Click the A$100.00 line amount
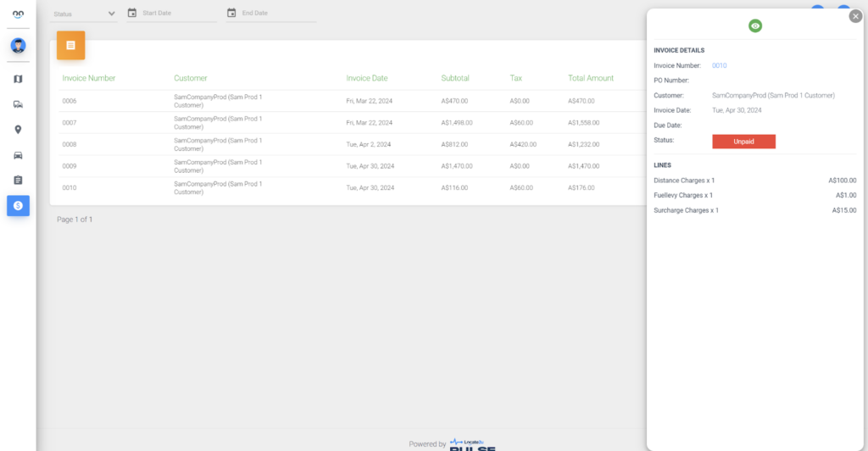 (842, 181)
